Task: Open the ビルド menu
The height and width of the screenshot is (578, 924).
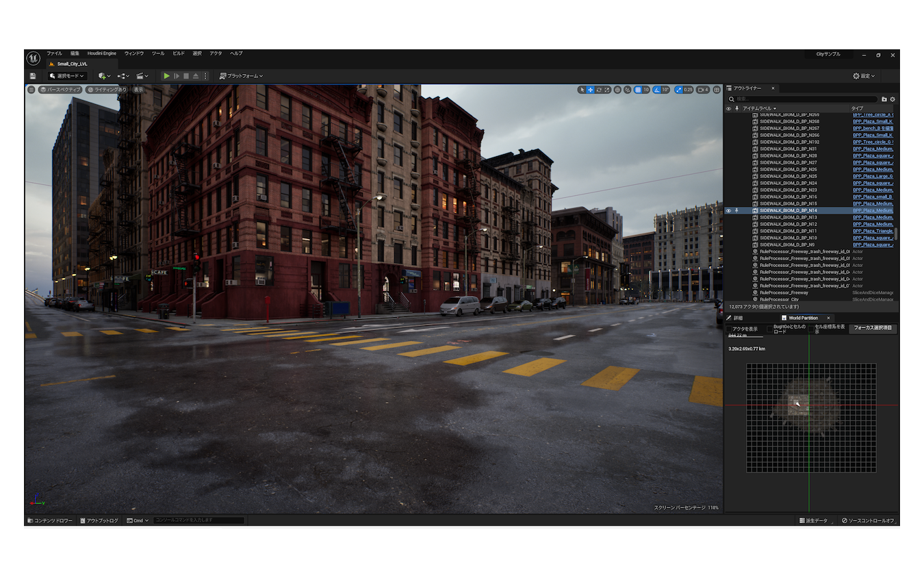Action: (179, 53)
